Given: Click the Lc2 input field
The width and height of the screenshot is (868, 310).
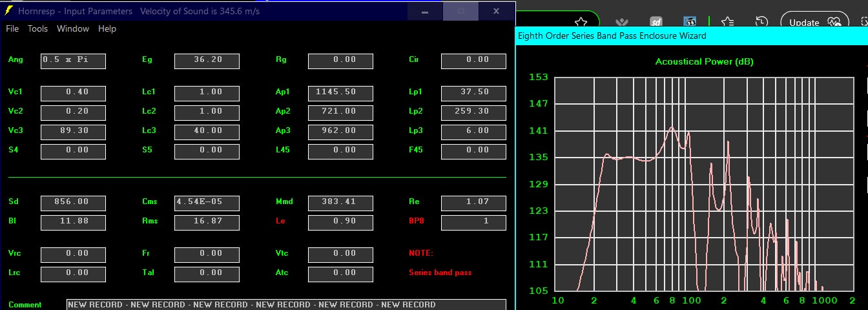Looking at the screenshot, I should pos(207,113).
